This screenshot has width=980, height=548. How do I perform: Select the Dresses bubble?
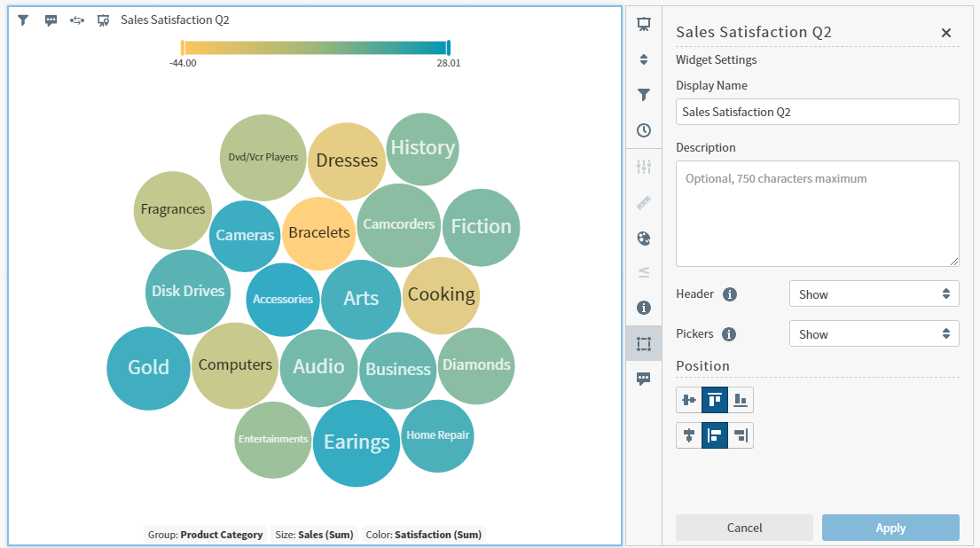tap(347, 161)
